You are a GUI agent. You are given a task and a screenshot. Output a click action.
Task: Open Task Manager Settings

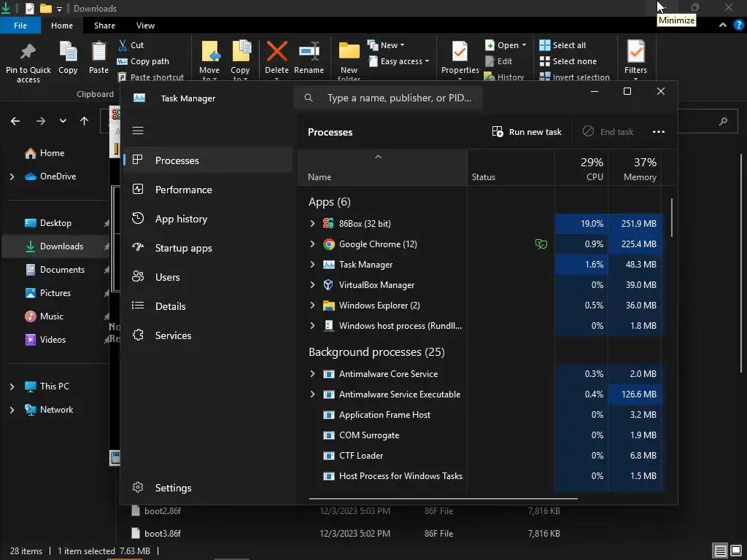[x=208, y=488]
